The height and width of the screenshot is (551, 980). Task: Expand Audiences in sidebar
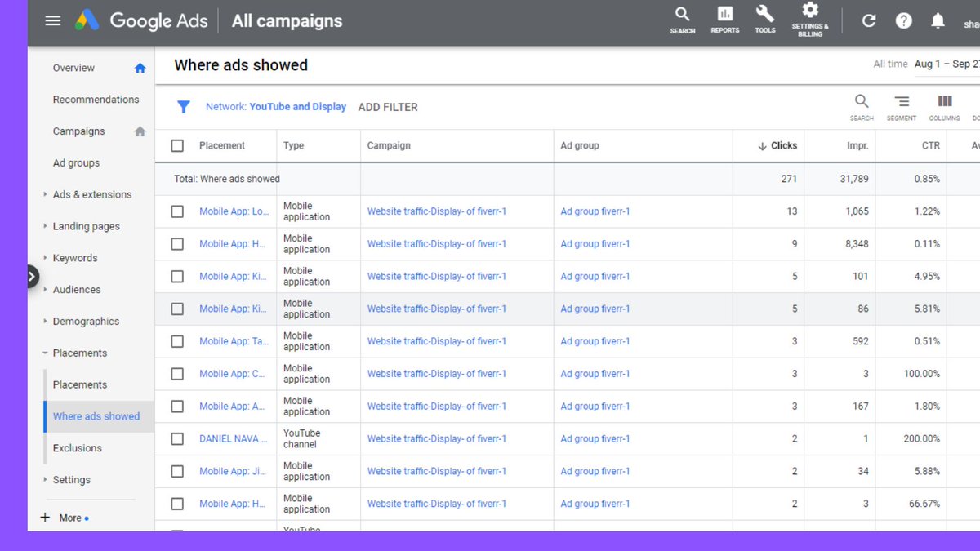pos(45,290)
